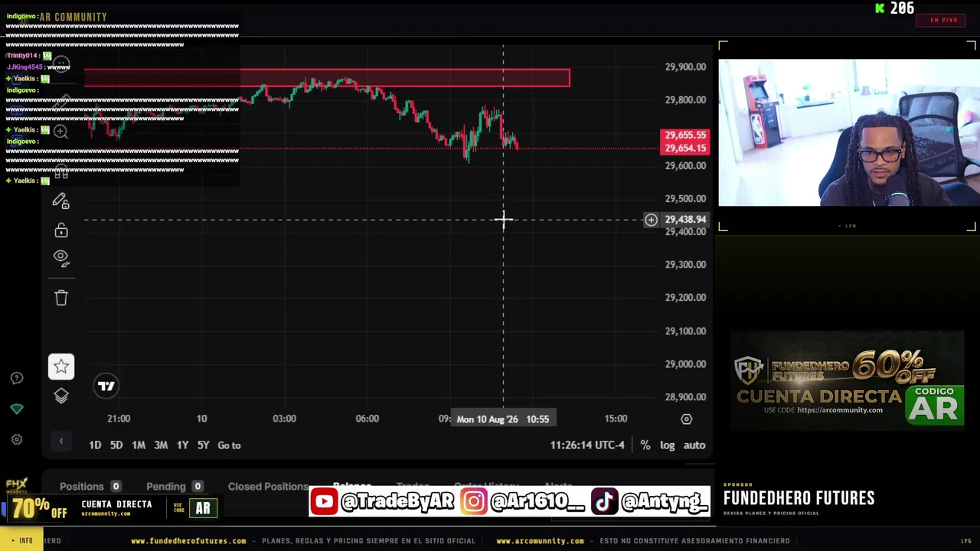Set the chart range to 5D
Screen dimensions: 980x551
116,445
